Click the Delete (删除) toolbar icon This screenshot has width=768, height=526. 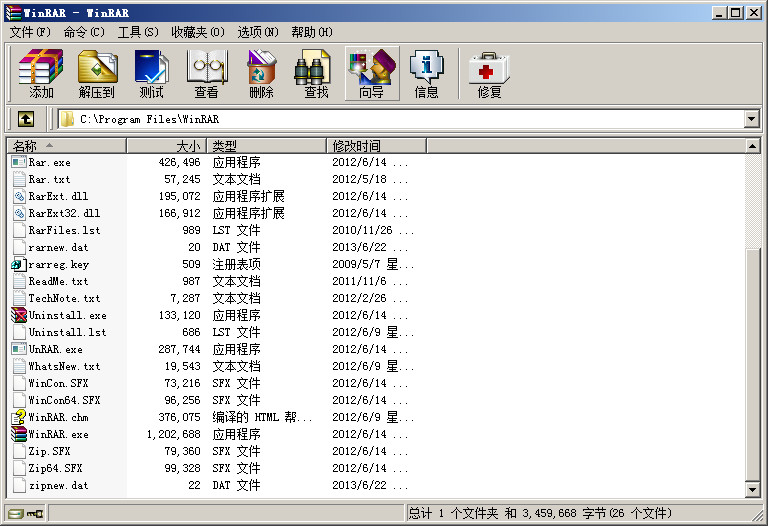pos(261,73)
